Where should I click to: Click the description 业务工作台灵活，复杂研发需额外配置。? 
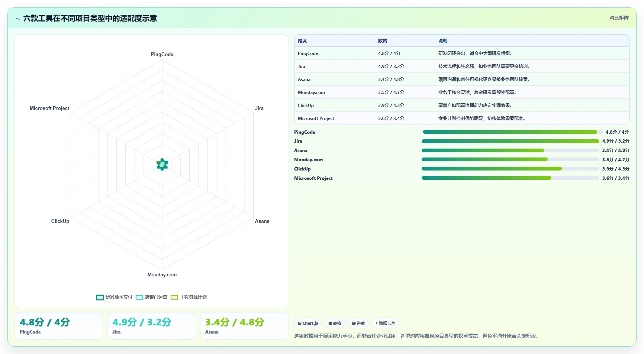coord(478,92)
